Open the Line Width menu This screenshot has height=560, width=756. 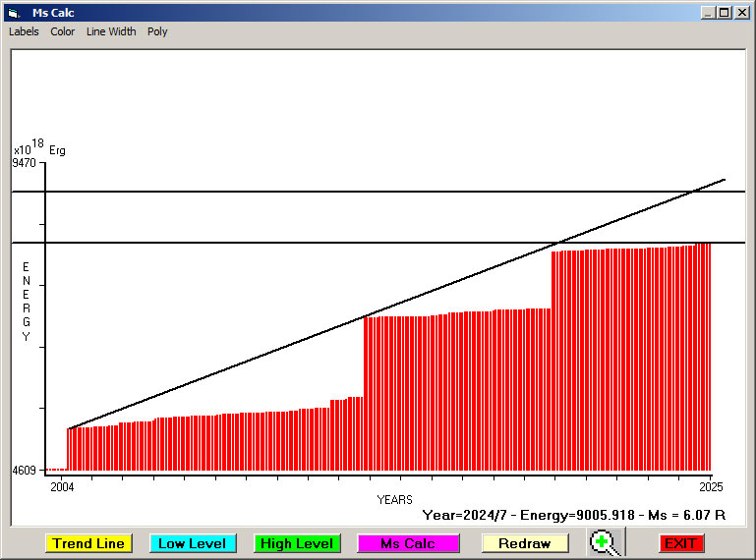click(111, 31)
